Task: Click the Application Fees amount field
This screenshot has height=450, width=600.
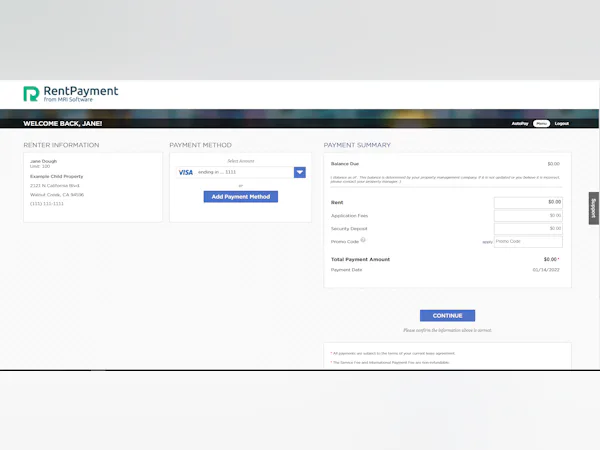Action: [528, 216]
